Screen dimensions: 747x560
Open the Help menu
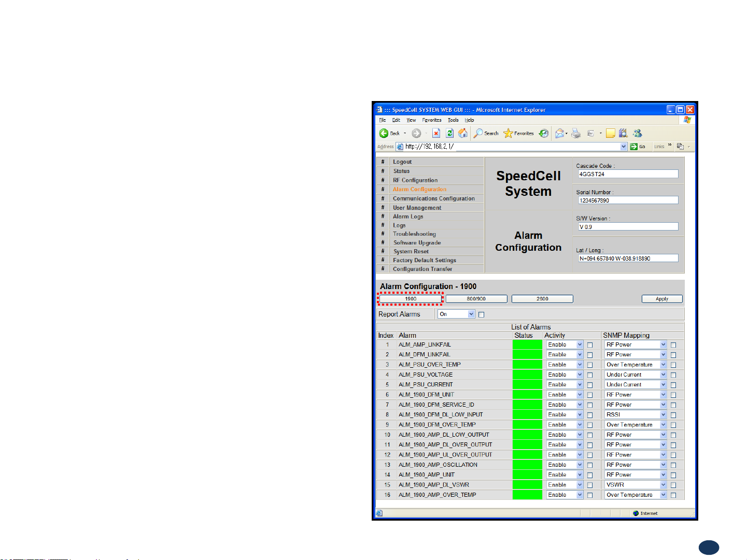(469, 120)
